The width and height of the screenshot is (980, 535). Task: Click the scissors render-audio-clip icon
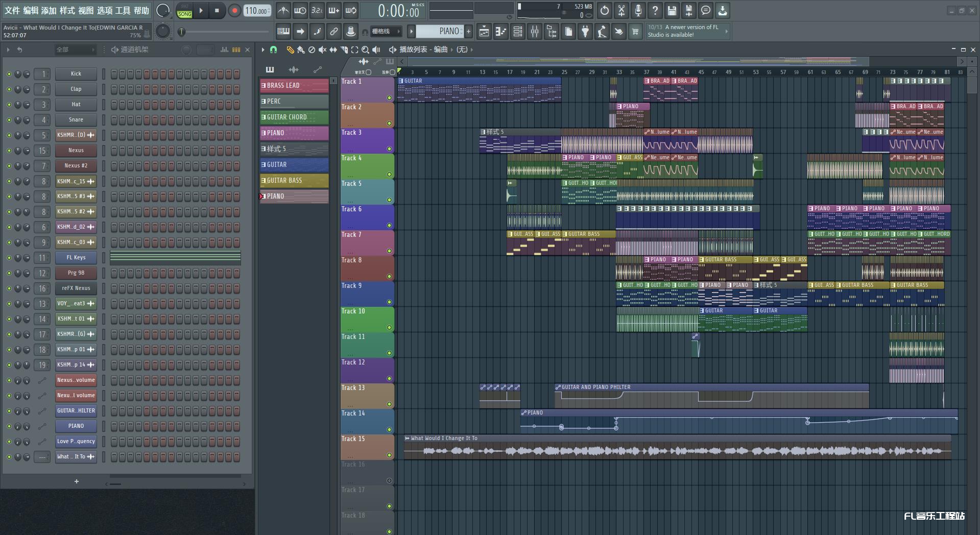click(622, 10)
